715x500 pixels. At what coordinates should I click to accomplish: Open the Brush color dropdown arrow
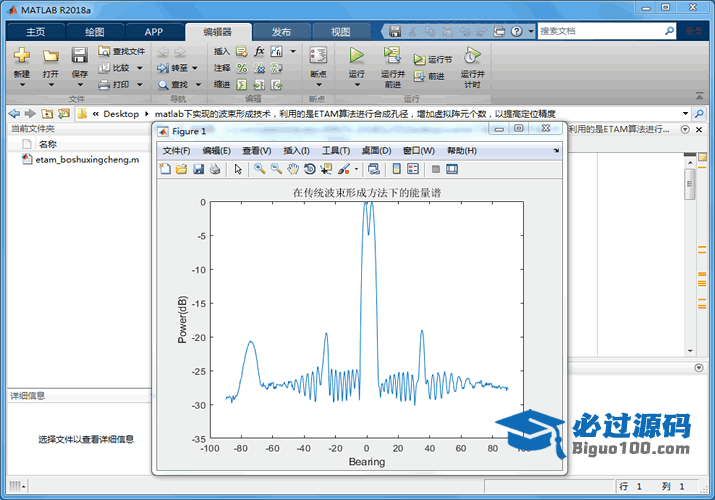[356, 169]
